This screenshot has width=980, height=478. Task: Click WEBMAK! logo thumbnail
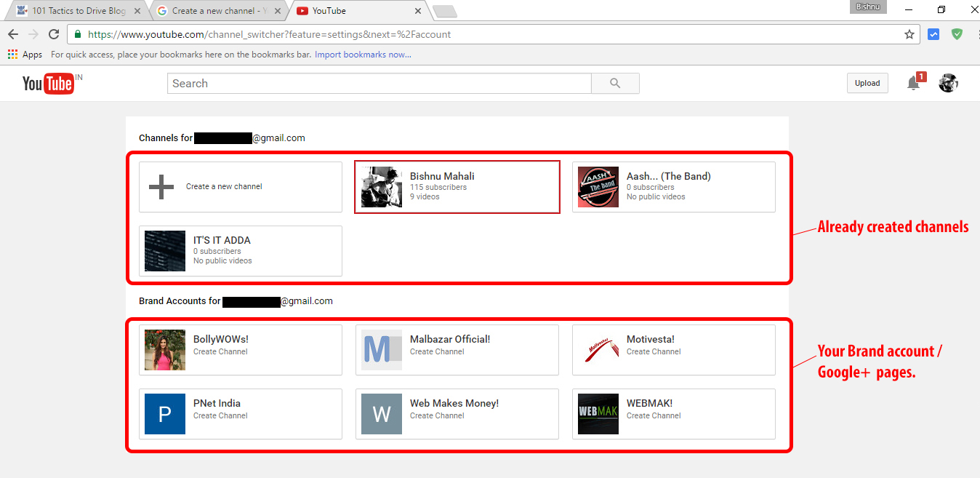click(598, 414)
